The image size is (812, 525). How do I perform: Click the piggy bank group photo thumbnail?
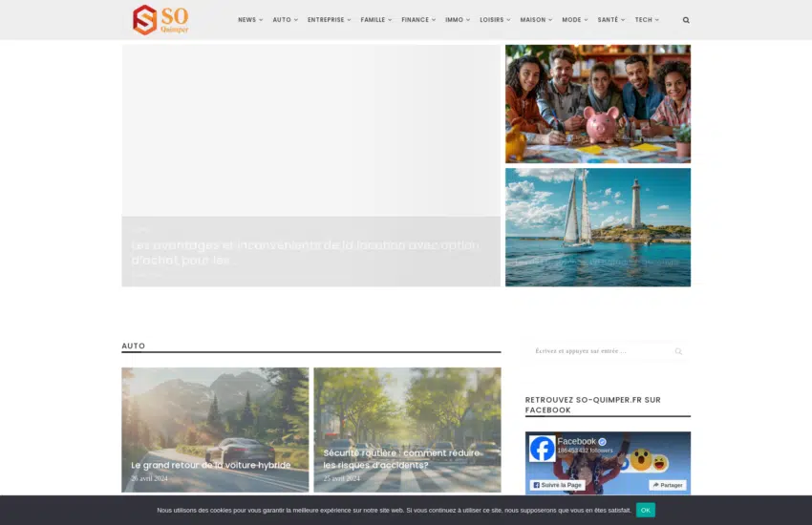click(597, 103)
